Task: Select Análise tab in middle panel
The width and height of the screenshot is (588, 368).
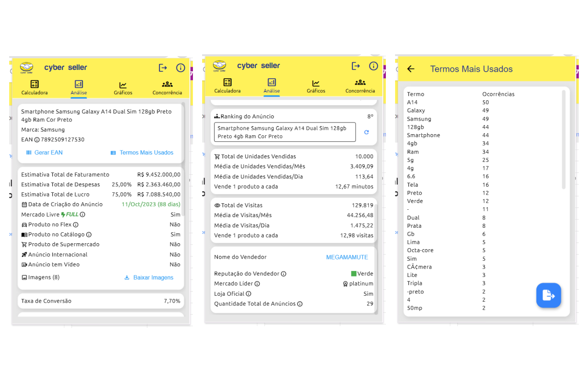Action: point(272,86)
